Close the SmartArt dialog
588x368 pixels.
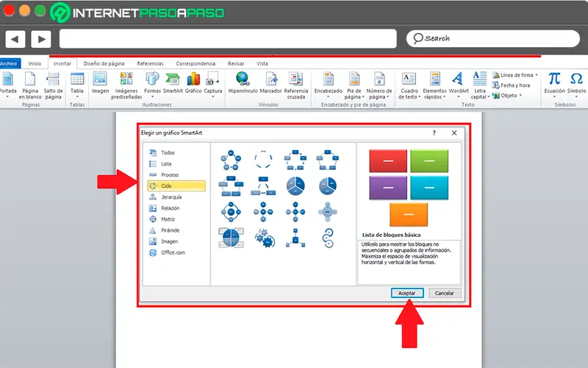(x=454, y=133)
